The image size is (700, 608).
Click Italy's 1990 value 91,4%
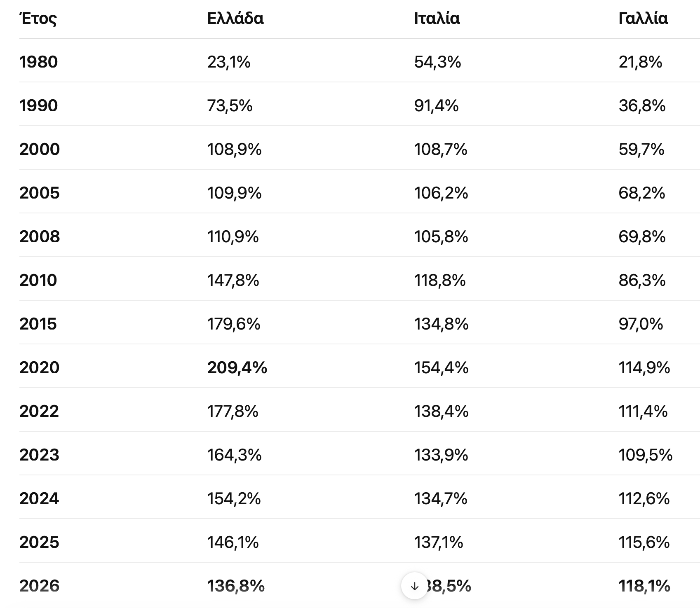437,106
